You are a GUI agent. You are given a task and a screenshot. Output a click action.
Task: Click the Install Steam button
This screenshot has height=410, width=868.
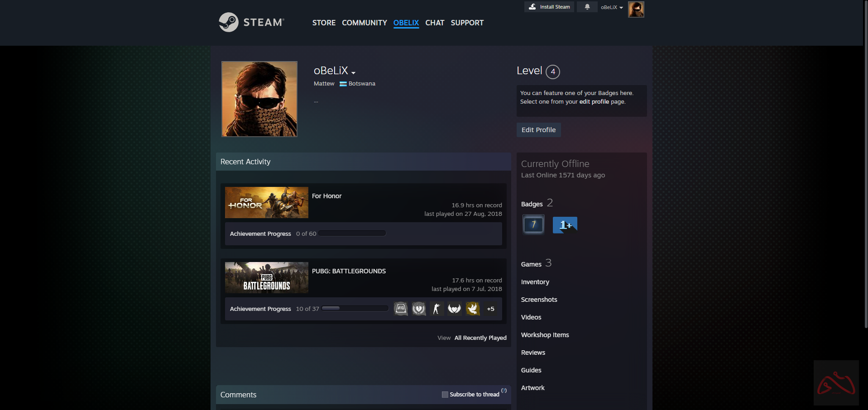click(x=549, y=7)
